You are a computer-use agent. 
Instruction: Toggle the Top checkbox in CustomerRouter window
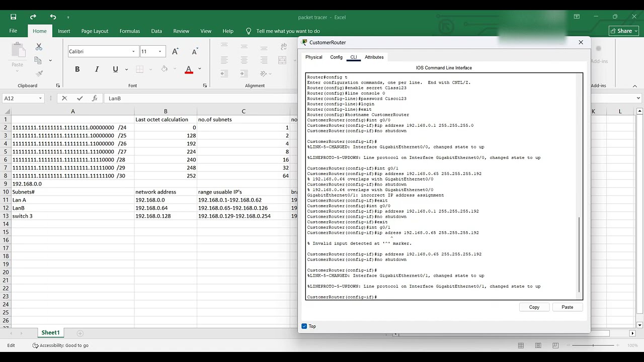[304, 326]
